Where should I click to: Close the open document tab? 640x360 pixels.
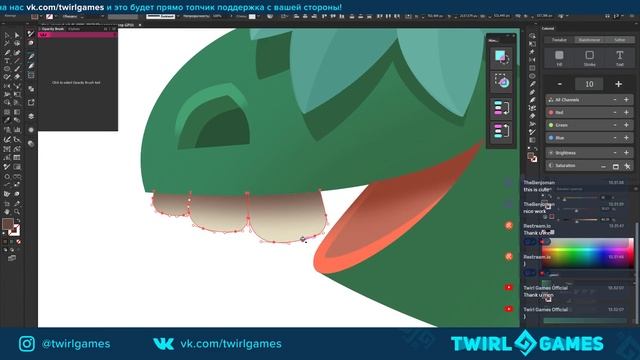140,25
